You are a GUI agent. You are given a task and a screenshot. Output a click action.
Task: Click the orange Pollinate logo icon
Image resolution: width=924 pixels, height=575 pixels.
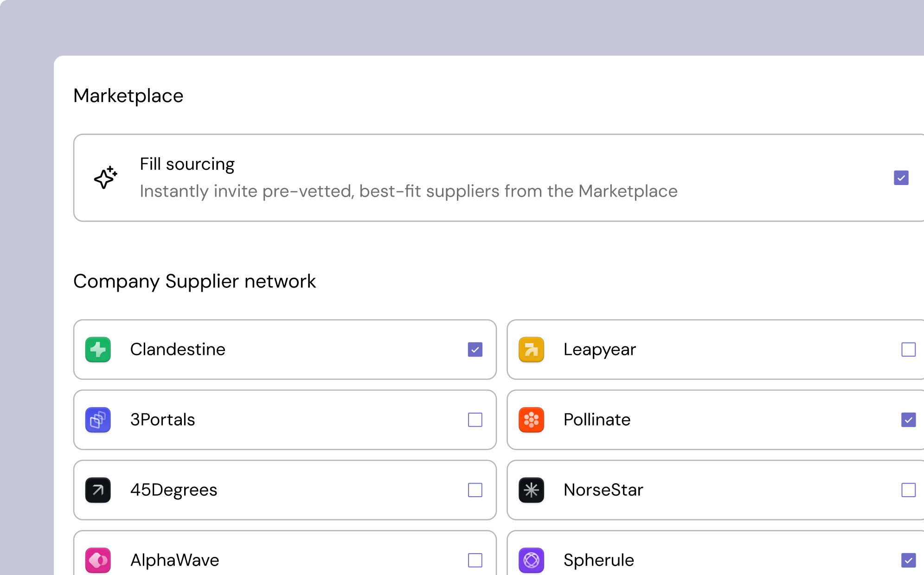pos(531,420)
